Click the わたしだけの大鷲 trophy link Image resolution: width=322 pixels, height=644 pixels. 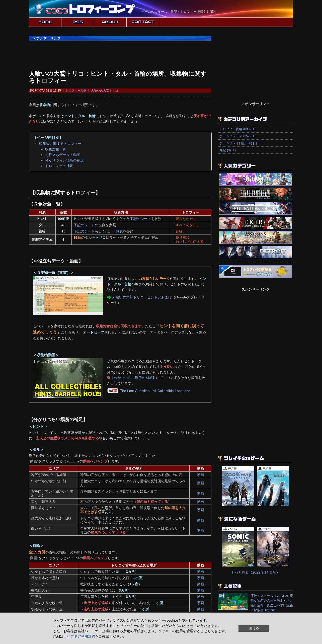click(x=189, y=241)
